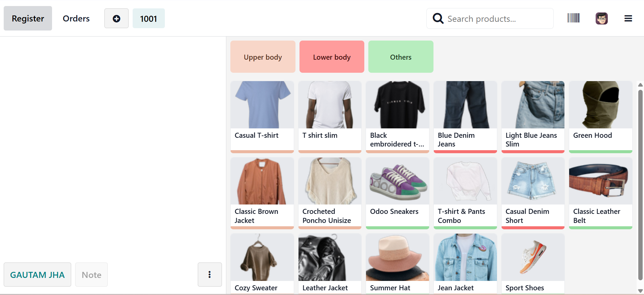Add Casual T-shirt to order
This screenshot has height=295, width=644.
[262, 117]
